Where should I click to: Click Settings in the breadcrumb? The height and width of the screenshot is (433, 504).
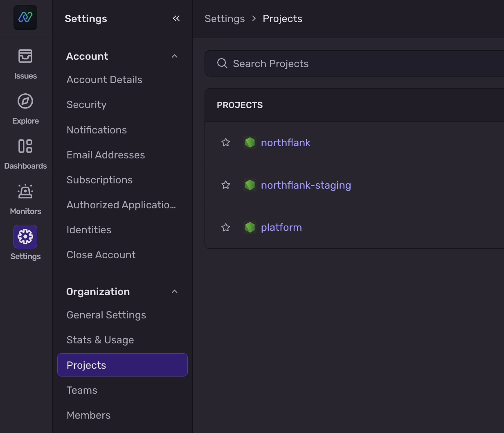pyautogui.click(x=225, y=18)
